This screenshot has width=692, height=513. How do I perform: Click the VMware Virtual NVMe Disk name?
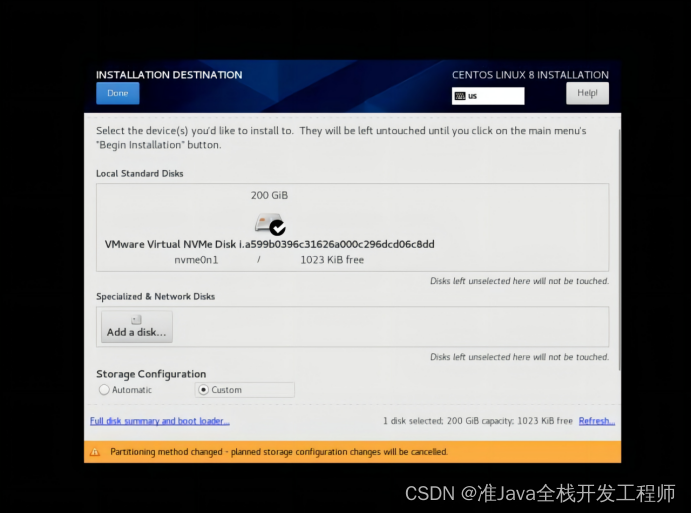point(270,244)
